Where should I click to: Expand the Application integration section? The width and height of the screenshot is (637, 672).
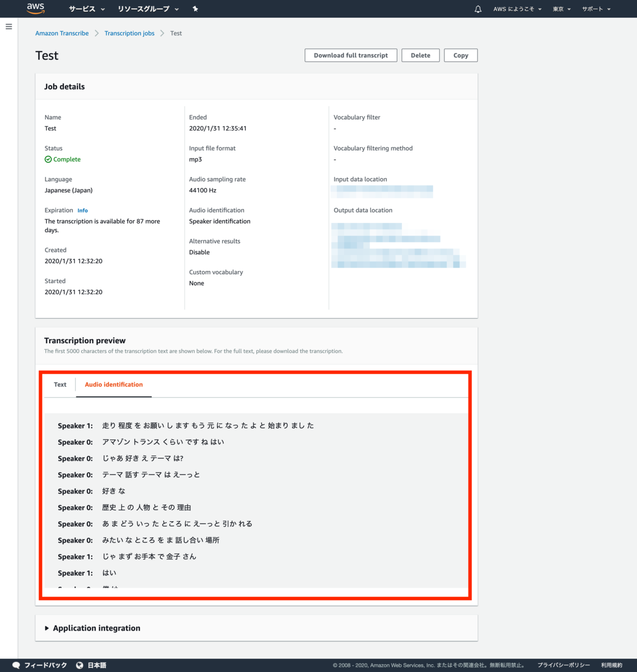(92, 628)
